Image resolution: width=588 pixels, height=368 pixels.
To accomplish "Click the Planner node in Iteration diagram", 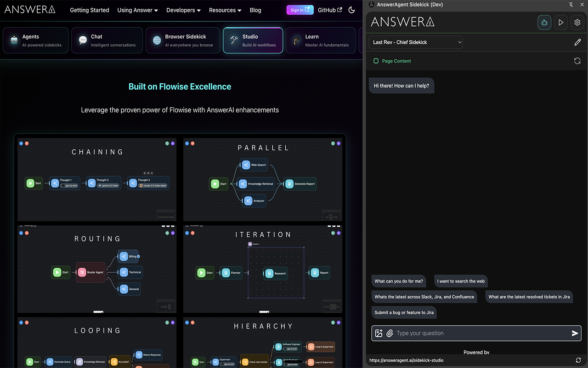I will point(231,273).
